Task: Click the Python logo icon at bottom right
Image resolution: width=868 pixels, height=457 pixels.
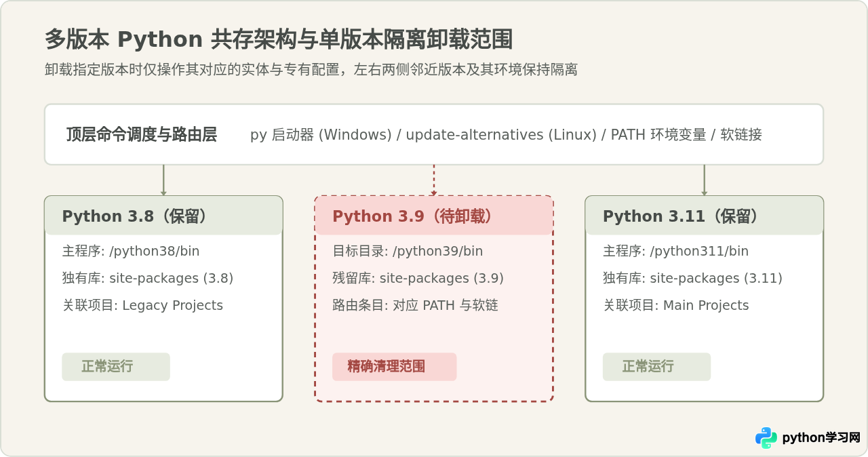Action: 766,438
